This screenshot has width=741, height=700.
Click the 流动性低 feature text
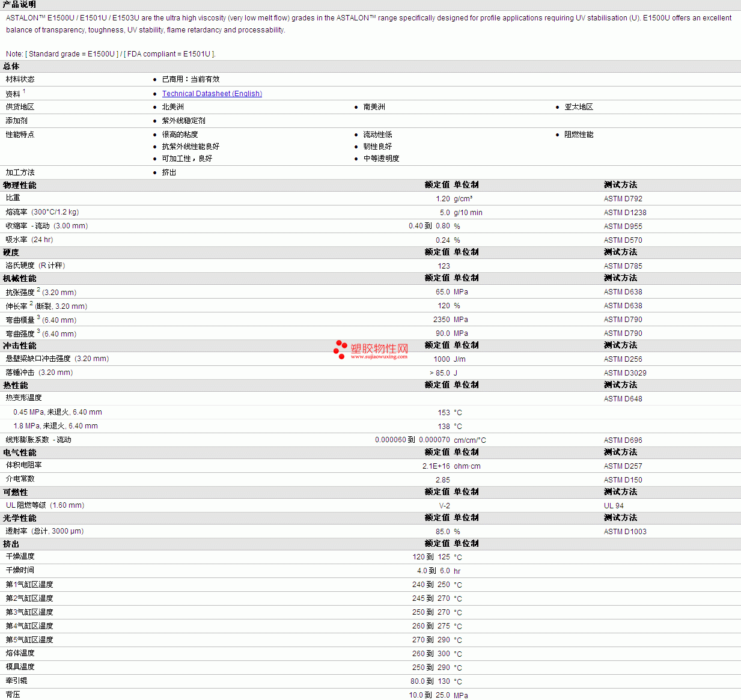(x=378, y=135)
